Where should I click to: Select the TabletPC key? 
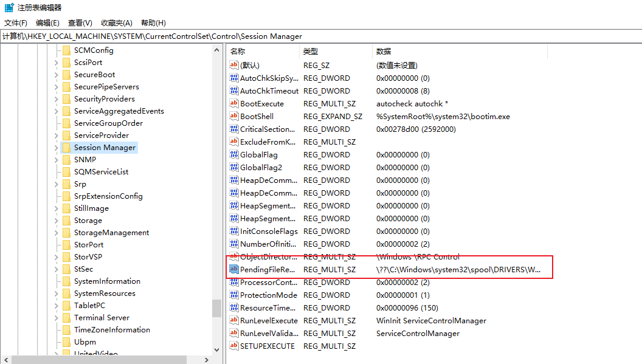tap(89, 306)
